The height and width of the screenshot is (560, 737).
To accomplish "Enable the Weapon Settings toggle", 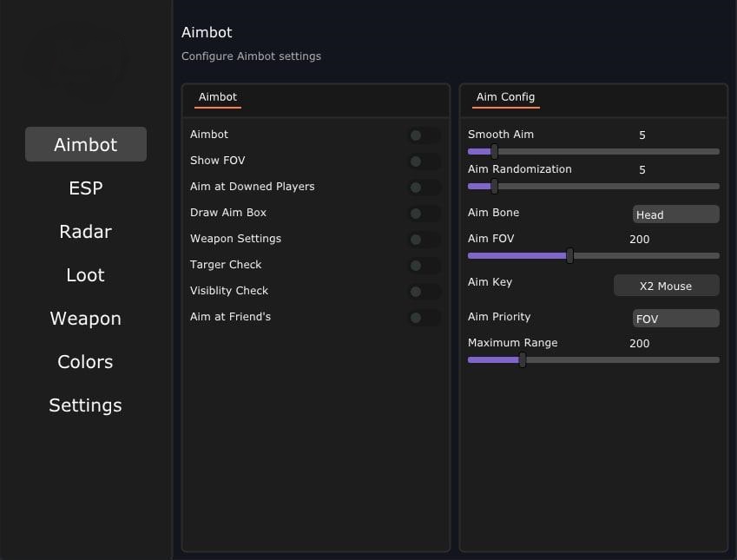I will (424, 239).
